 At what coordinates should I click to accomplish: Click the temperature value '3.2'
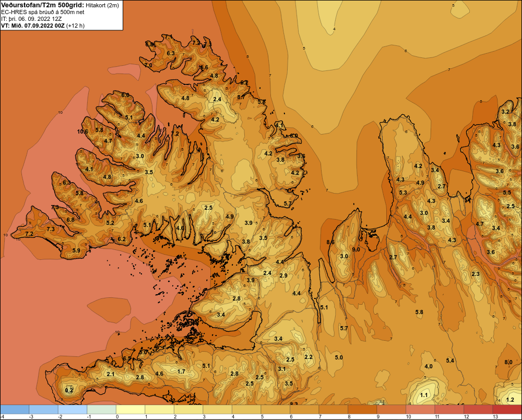tap(505, 112)
